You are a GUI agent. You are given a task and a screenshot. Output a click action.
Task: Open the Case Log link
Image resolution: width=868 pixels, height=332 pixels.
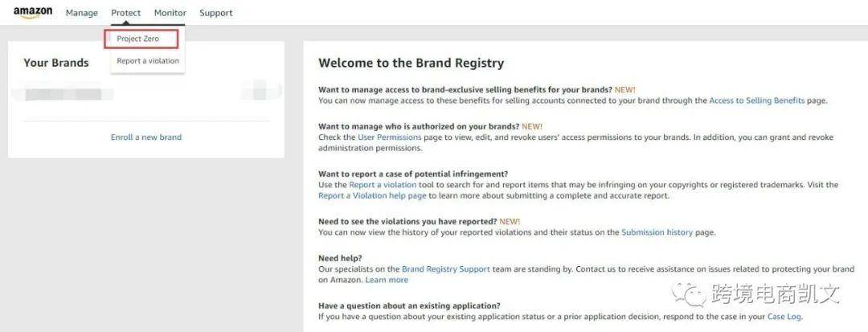coord(784,317)
